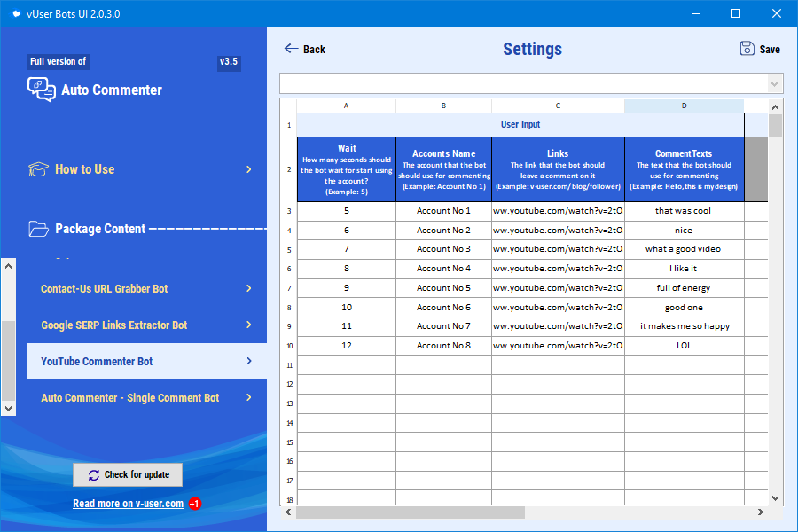Select the wait value cell containing 12
The height and width of the screenshot is (532, 798).
[347, 346]
